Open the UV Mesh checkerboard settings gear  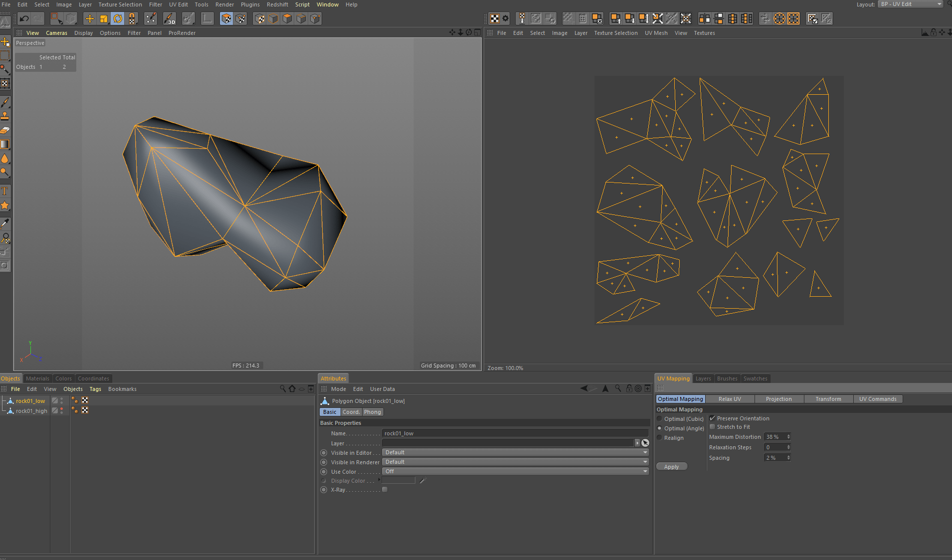click(x=506, y=18)
